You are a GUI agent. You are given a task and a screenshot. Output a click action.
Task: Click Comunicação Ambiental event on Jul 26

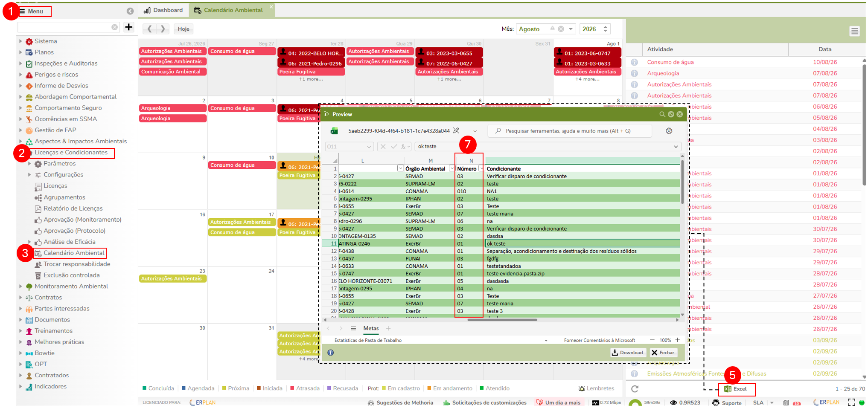tap(173, 72)
